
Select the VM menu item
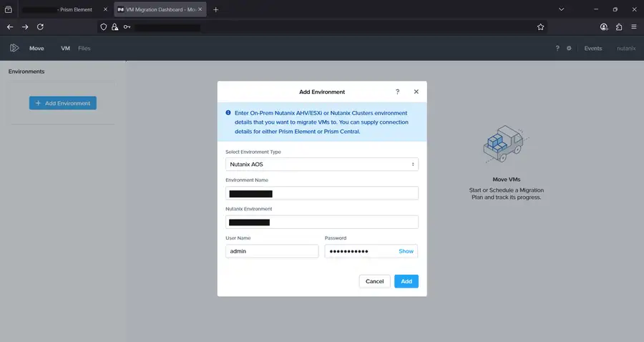coord(65,48)
